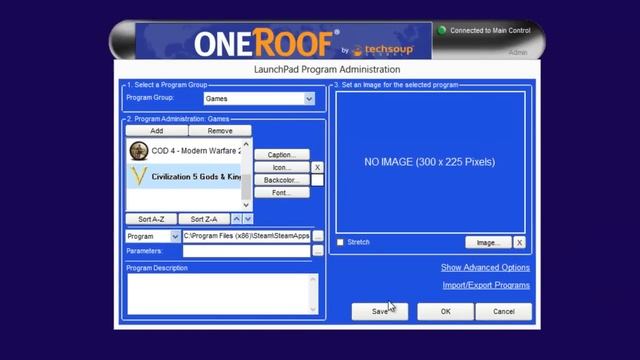
Task: Click the COD 4 Modern Warfare icon
Action: (x=139, y=151)
